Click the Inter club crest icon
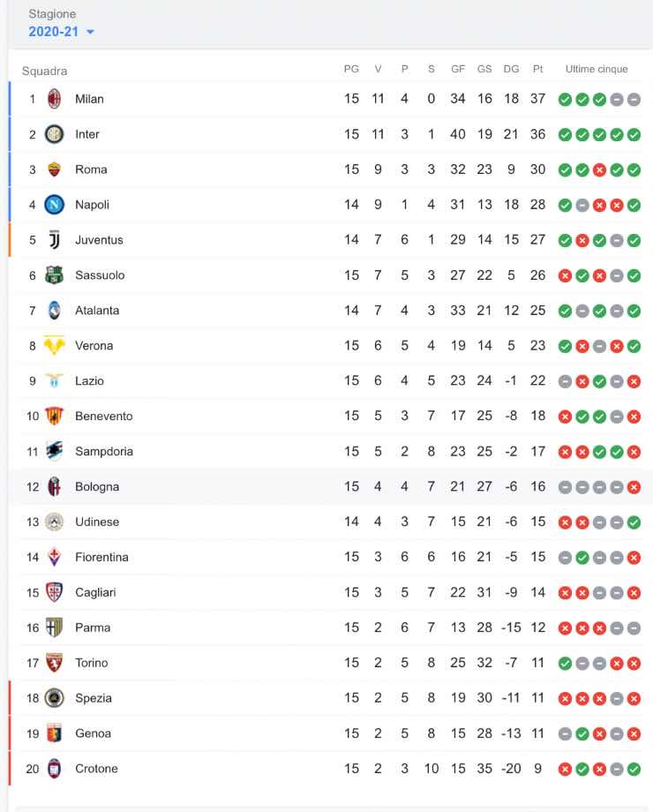 click(x=55, y=134)
